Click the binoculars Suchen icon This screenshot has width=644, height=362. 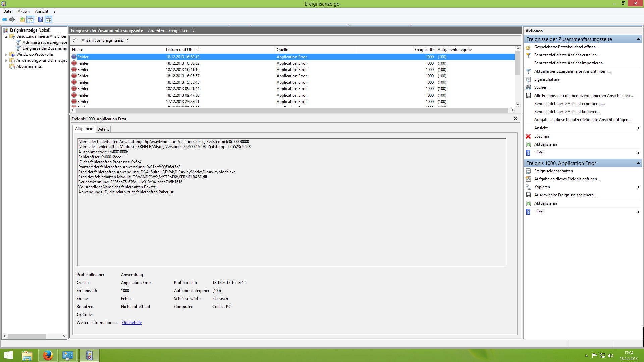(x=528, y=87)
